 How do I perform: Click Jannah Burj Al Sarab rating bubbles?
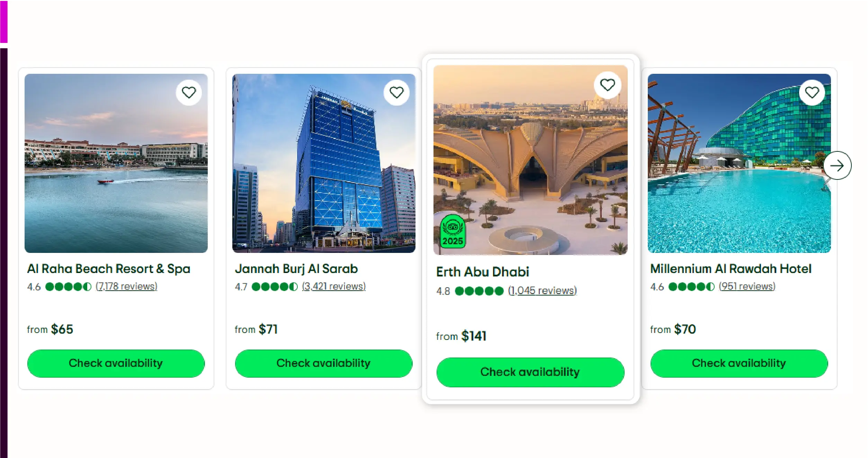tap(275, 287)
